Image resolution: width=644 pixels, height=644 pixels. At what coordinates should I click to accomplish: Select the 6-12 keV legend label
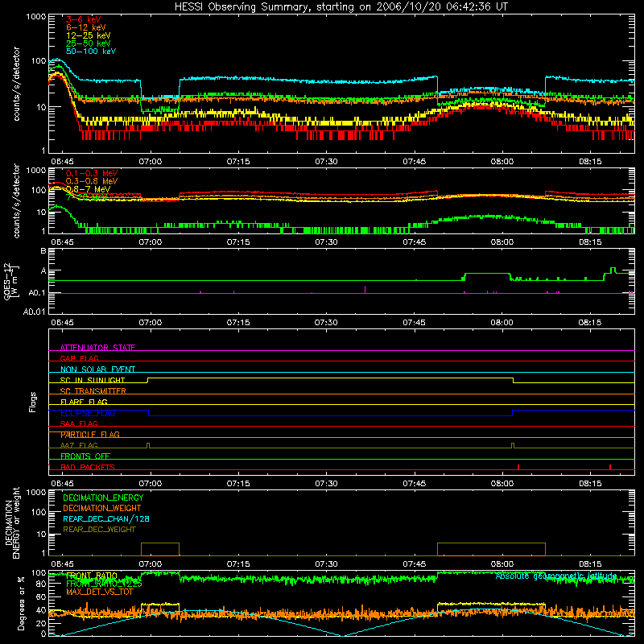[x=86, y=27]
